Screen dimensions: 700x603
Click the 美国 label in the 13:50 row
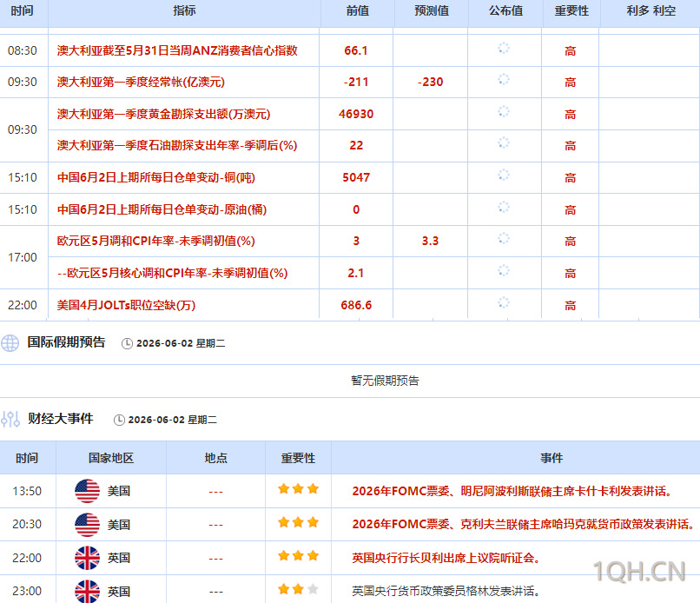tap(119, 491)
